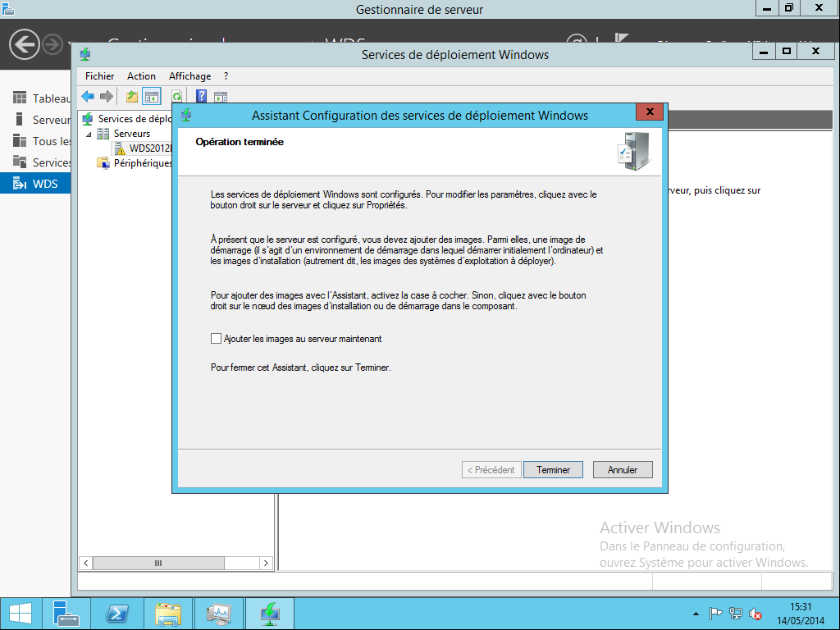Open the blue help question-mark icon
840x630 pixels.
click(x=202, y=97)
